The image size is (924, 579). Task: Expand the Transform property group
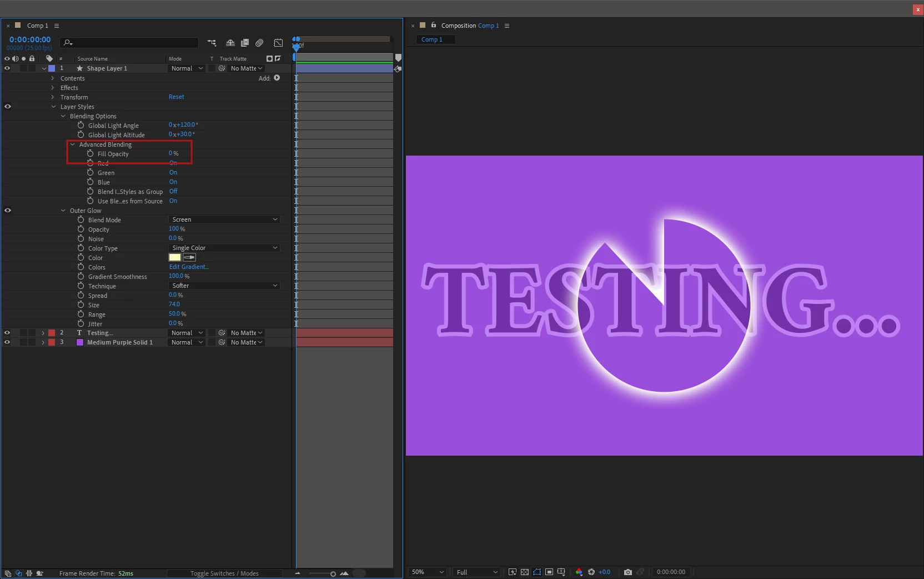click(53, 97)
